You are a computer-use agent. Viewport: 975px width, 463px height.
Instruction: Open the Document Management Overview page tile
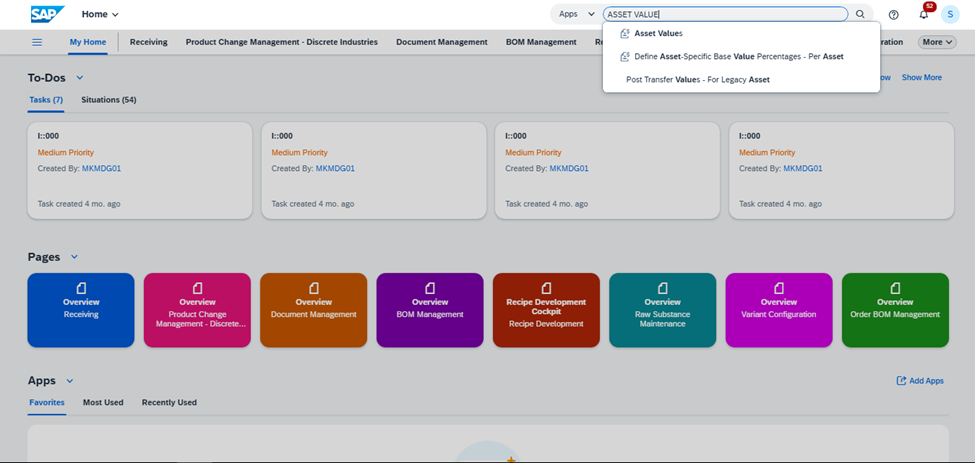[x=313, y=309]
